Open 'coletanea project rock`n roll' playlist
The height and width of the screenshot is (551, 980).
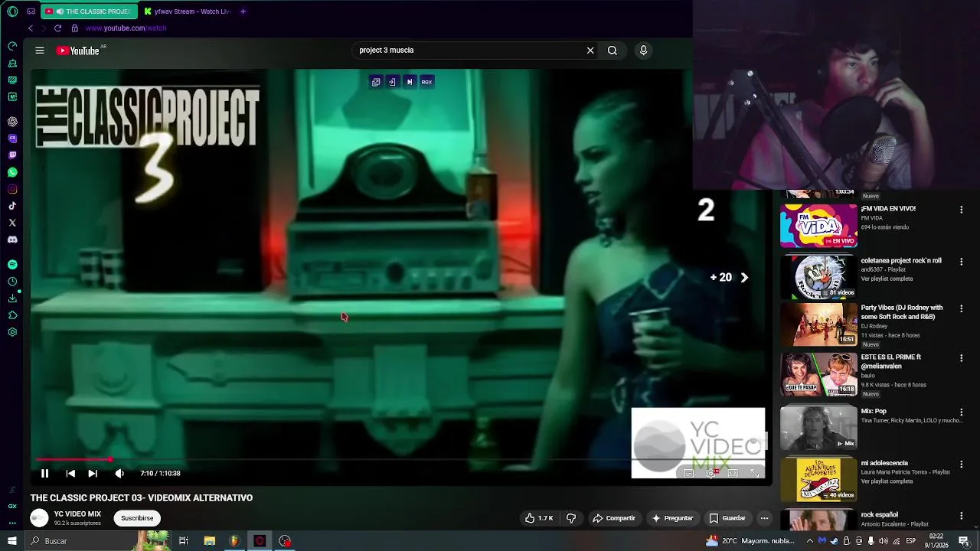click(x=901, y=260)
